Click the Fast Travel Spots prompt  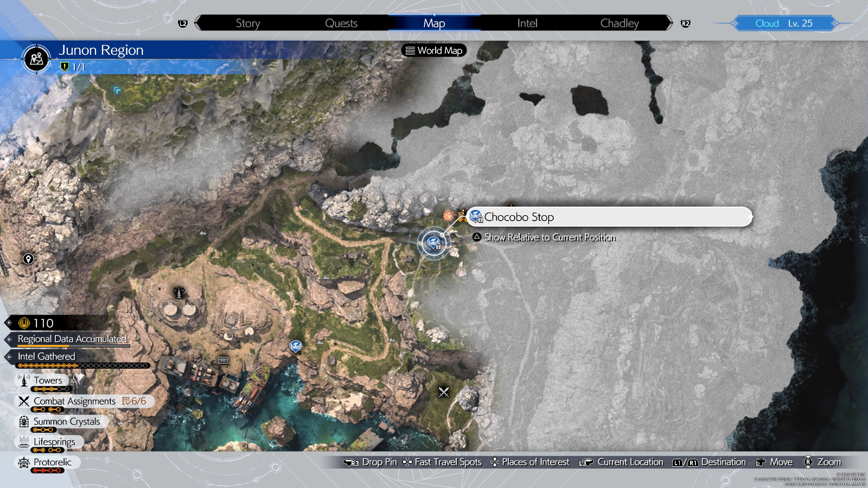tap(447, 462)
